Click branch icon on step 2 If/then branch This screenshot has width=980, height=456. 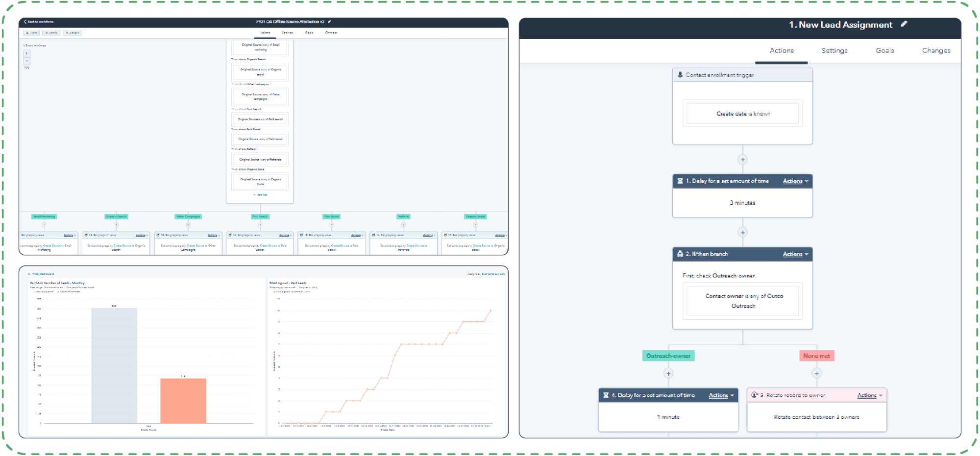pos(680,254)
